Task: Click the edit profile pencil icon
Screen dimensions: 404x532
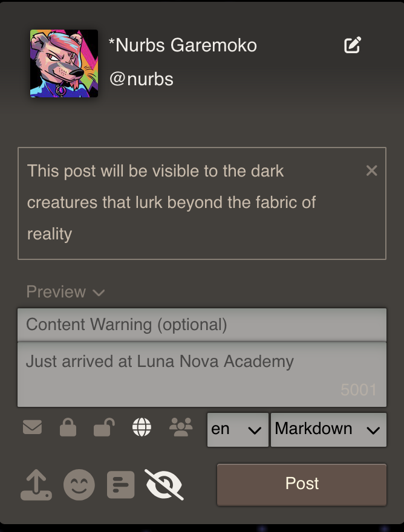Action: click(353, 45)
